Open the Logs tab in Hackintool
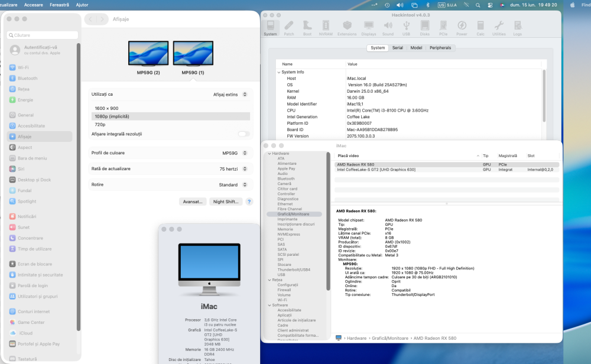Viewport: 591px width, 364px height. 518,28
